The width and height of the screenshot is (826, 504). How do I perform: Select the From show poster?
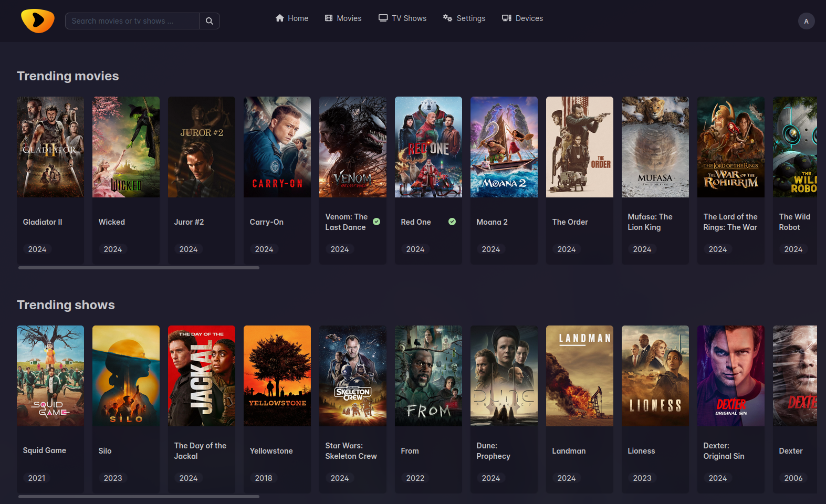pos(428,376)
